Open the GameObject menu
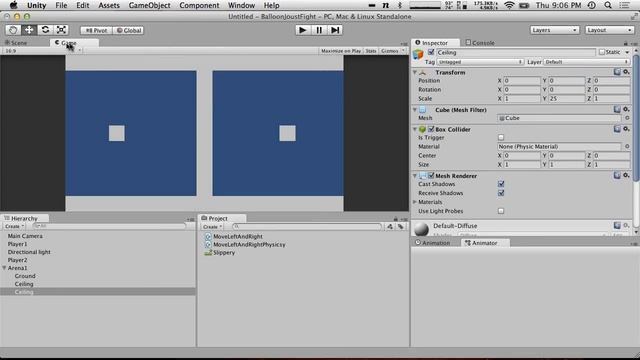This screenshot has width=640, height=360. click(x=149, y=5)
